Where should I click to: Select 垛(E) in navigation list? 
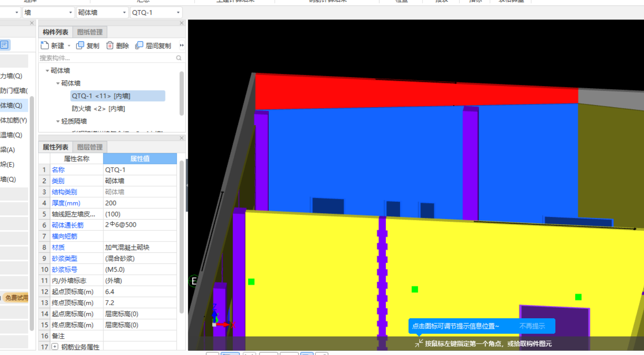click(8, 165)
